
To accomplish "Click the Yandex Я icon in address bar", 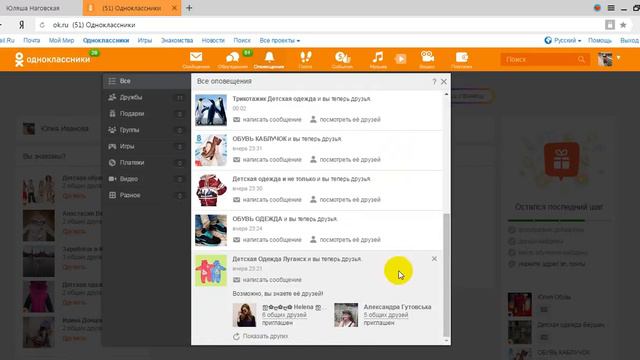I will click(x=22, y=25).
